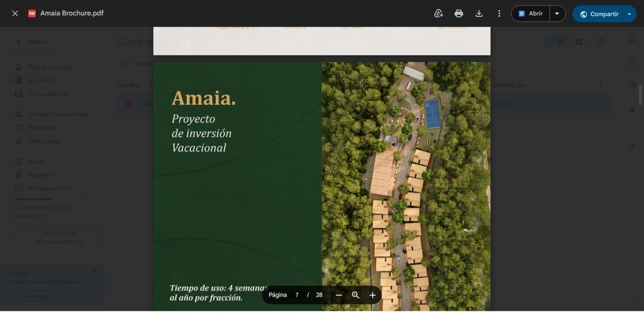Click the red PDF file icon

point(31,14)
